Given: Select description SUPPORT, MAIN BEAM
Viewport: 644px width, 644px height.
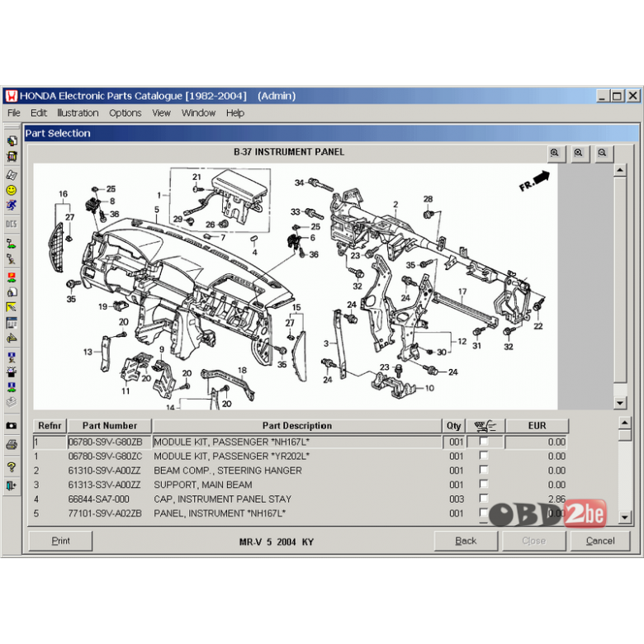Looking at the screenshot, I should 203,485.
